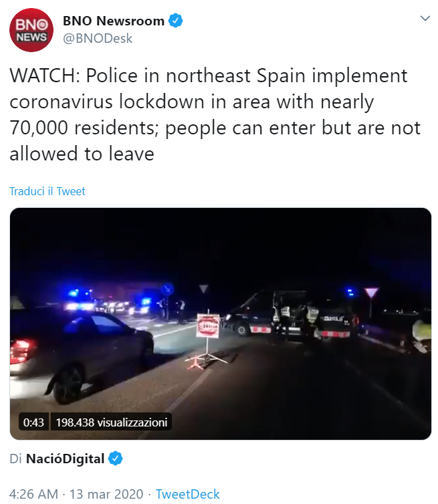The height and width of the screenshot is (504, 438).
Task: Click NacióDigital verified checkmark badge
Action: tap(116, 459)
